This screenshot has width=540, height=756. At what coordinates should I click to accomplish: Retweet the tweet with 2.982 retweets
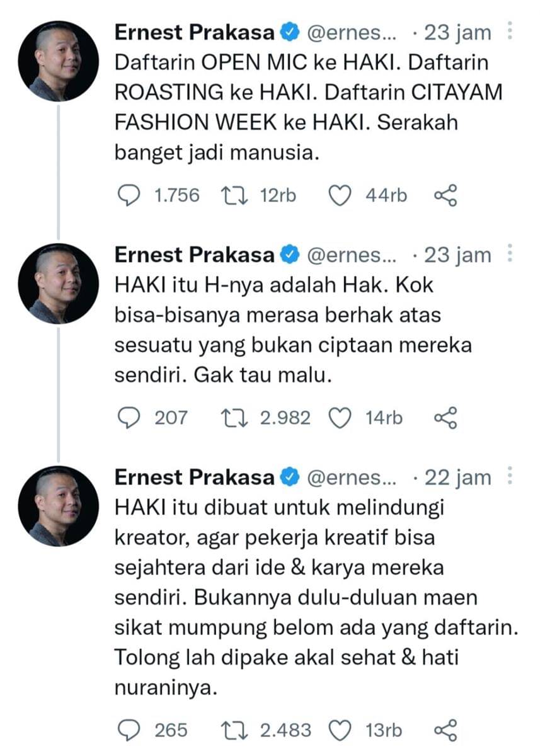click(237, 418)
